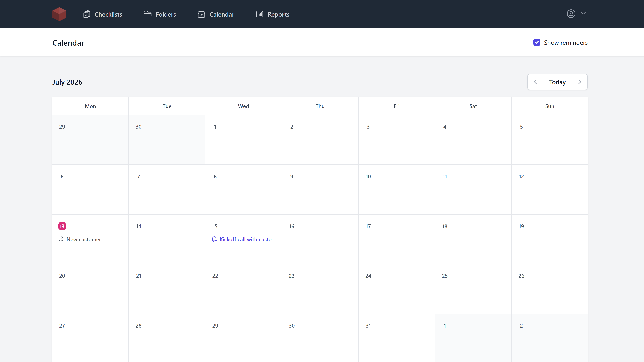The height and width of the screenshot is (362, 644).
Task: Open the Checklists menu item
Action: tap(103, 14)
